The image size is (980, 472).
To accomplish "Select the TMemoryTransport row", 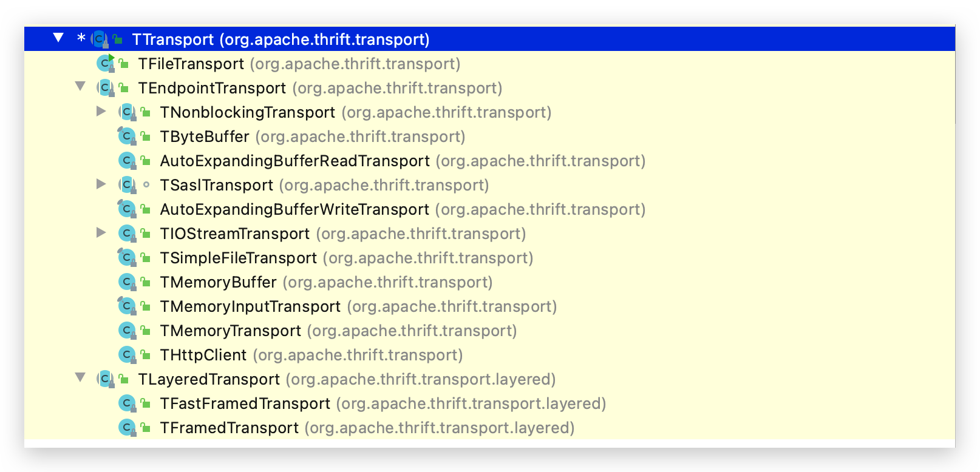I will 230,330.
